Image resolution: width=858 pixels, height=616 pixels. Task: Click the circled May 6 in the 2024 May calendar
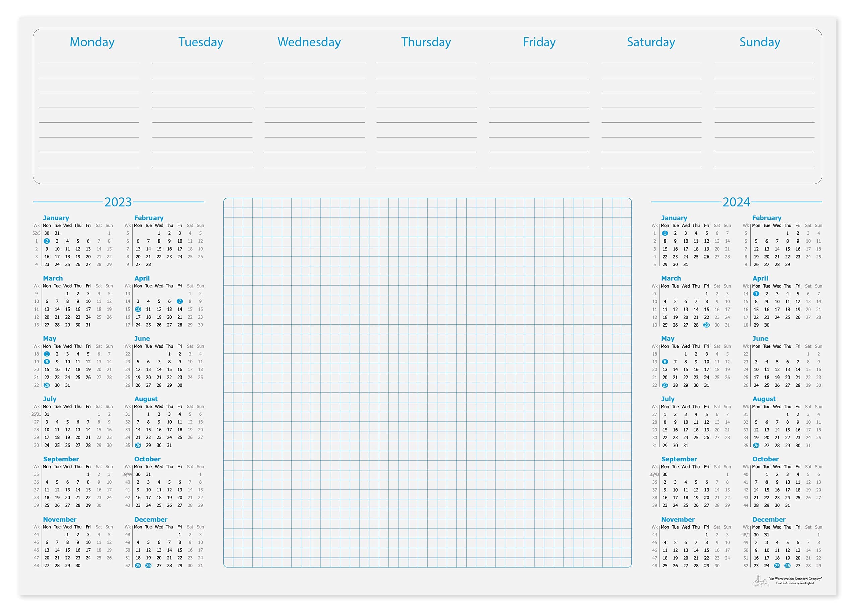[x=665, y=362]
